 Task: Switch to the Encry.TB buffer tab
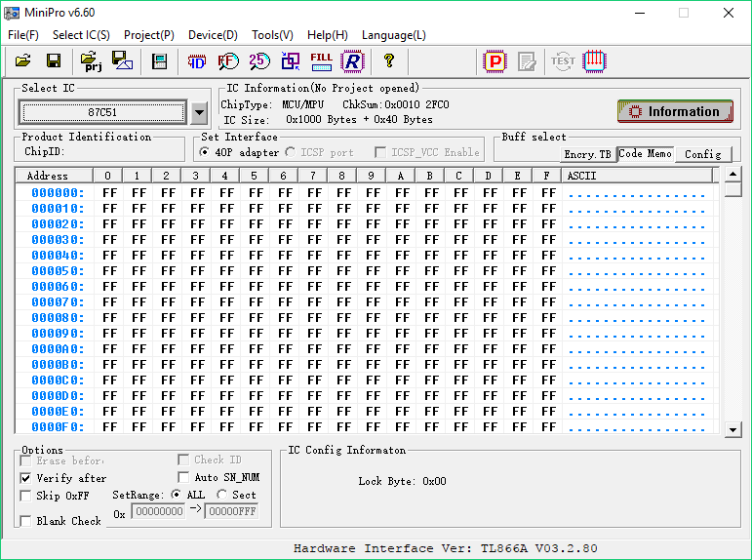click(587, 154)
